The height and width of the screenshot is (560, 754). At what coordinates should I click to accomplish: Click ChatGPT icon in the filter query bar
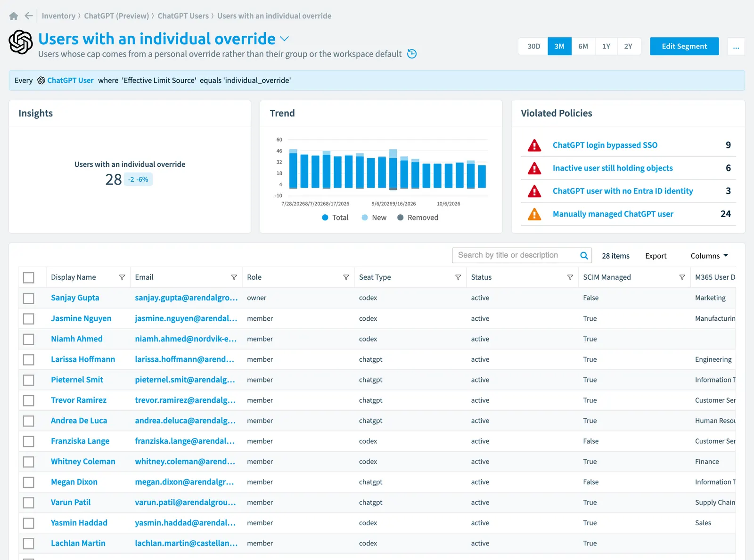(x=41, y=81)
